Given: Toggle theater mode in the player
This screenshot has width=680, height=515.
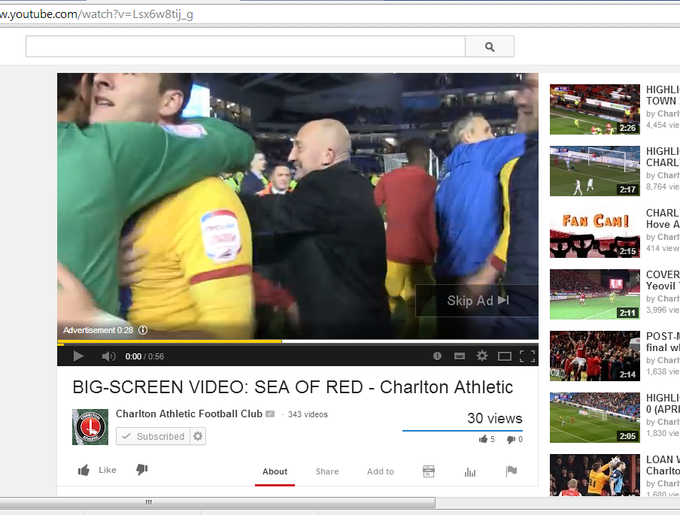Looking at the screenshot, I should click(504, 356).
